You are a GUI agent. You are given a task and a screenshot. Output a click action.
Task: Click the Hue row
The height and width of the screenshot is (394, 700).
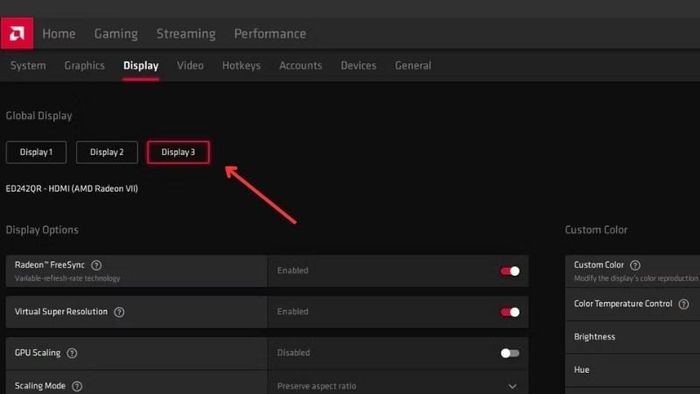[x=633, y=370]
